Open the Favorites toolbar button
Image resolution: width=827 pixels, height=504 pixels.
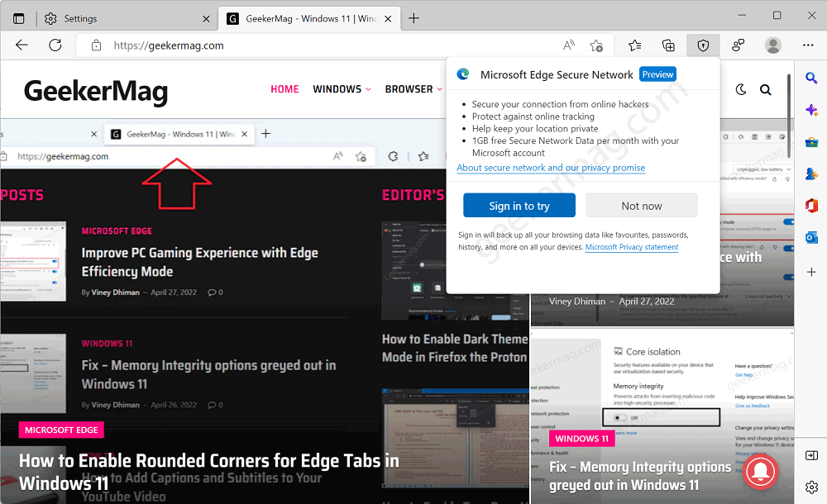click(635, 46)
